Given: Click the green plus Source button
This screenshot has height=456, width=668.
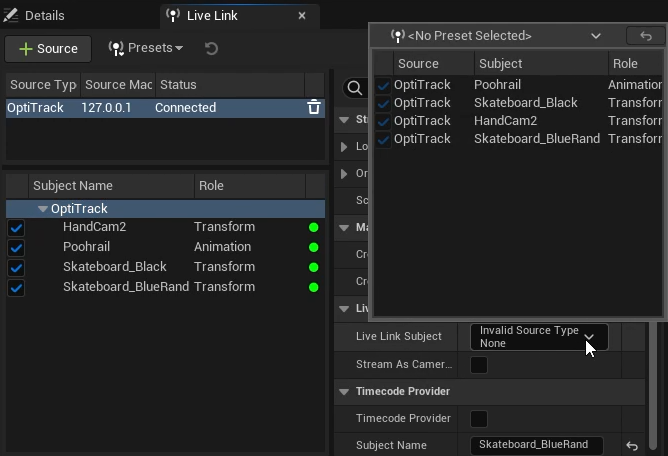Looking at the screenshot, I should 47,48.
